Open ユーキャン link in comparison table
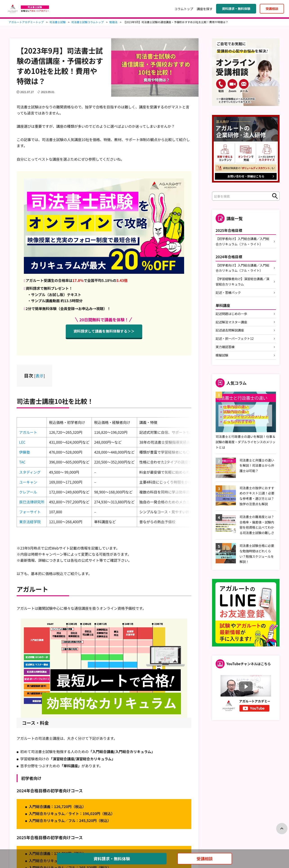 click(28, 482)
